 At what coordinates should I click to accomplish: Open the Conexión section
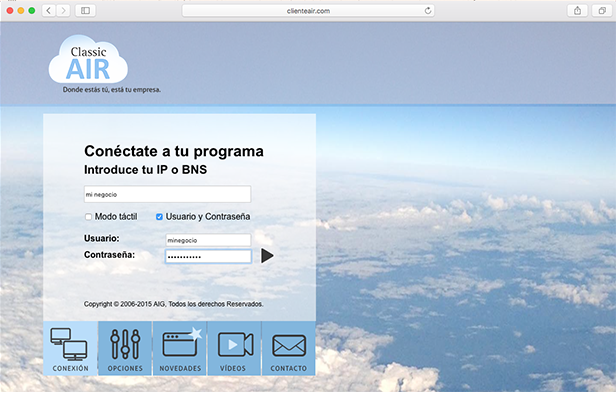coord(70,348)
